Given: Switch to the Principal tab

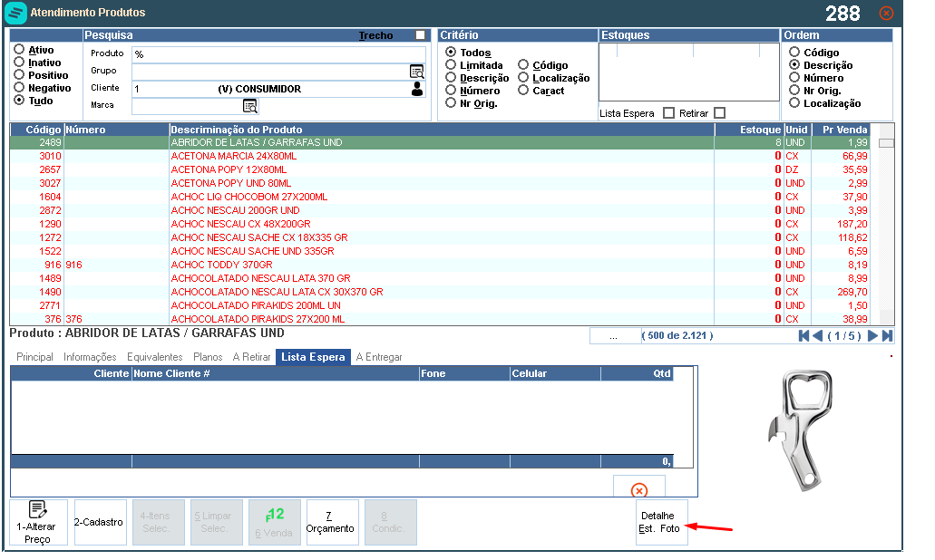Looking at the screenshot, I should (x=34, y=357).
